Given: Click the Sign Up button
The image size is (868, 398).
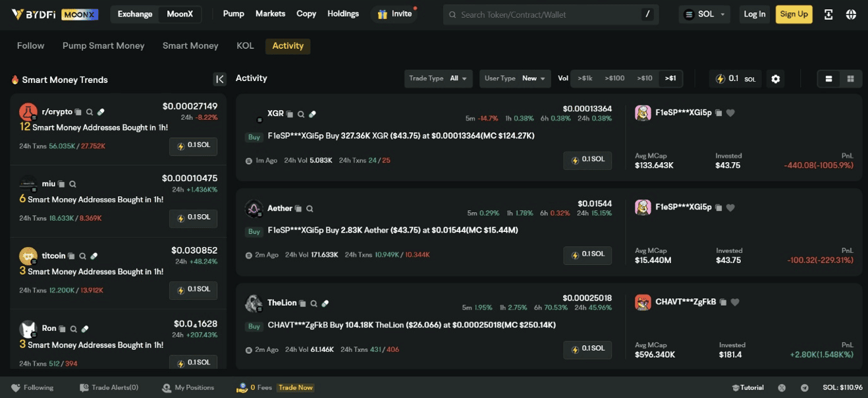Looking at the screenshot, I should 794,14.
